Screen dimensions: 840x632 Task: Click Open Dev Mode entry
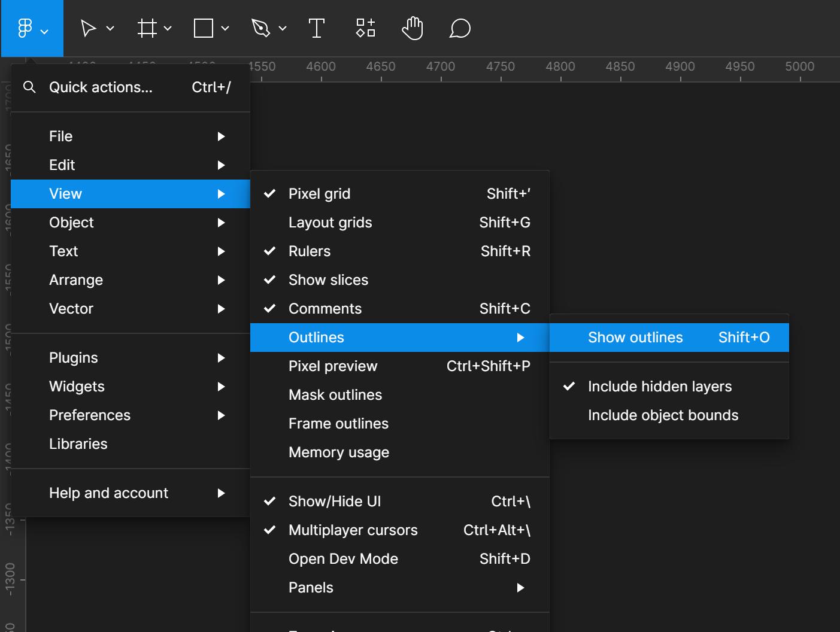(x=400, y=559)
